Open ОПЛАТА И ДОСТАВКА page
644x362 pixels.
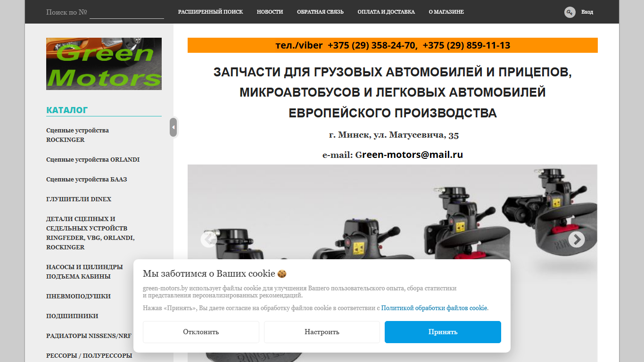click(386, 12)
